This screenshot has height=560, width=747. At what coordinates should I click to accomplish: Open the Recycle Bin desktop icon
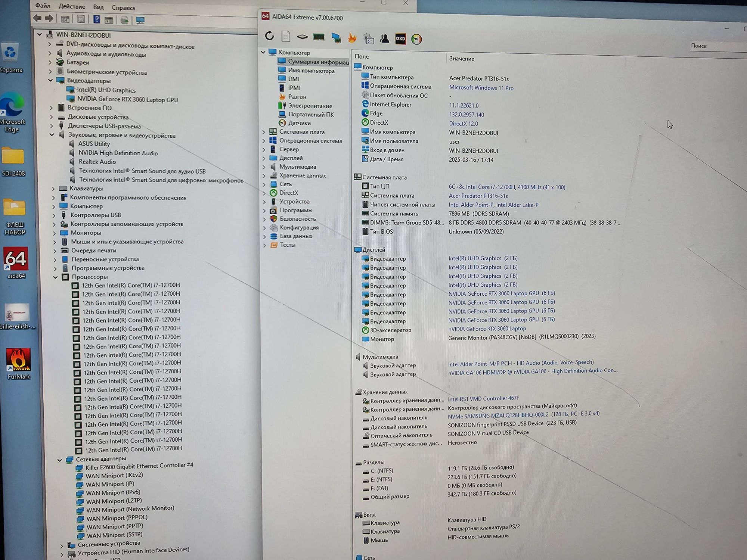(11, 58)
